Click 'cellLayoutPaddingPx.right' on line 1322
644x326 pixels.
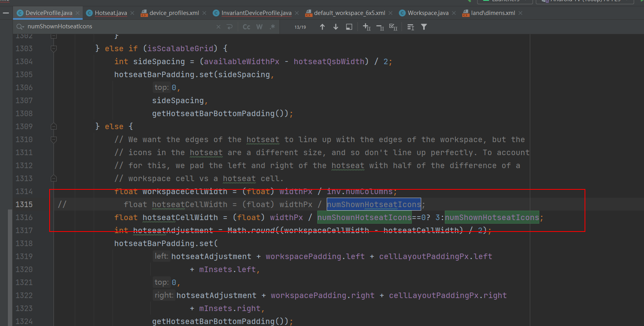(448, 295)
